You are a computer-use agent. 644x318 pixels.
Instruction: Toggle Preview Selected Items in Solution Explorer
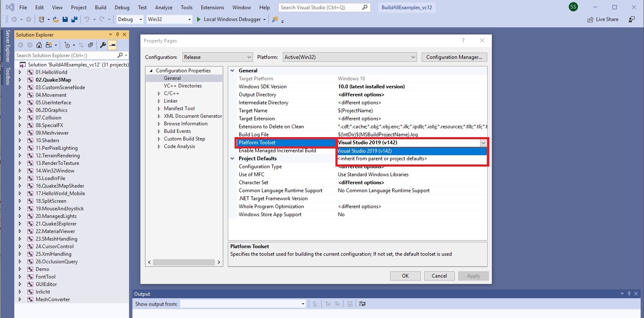pyautogui.click(x=112, y=45)
